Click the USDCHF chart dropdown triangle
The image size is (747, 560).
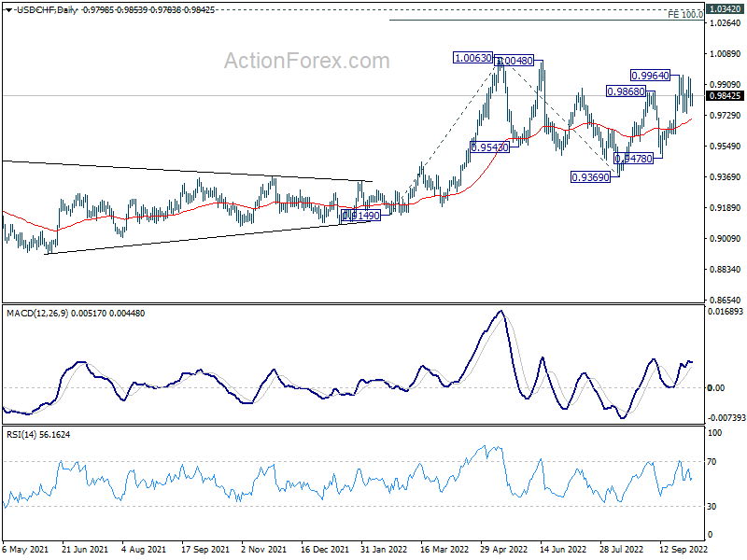8,10
